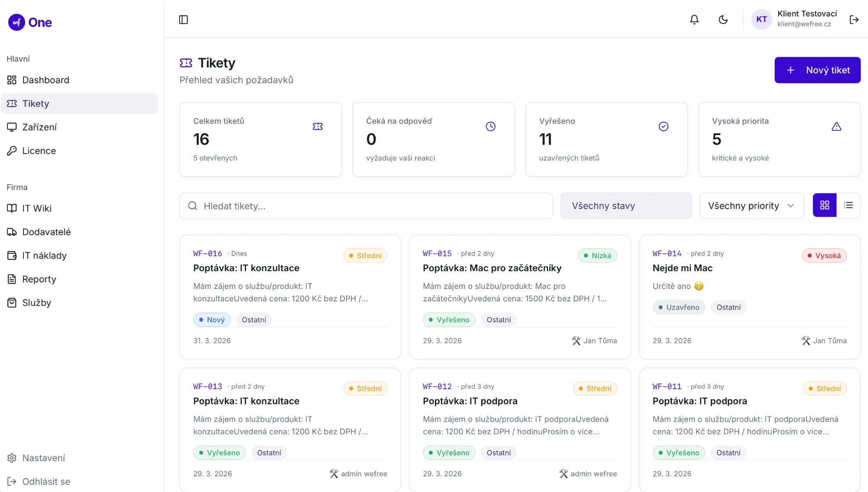This screenshot has width=868, height=492.
Task: Click Odhlásit se link at the bottom
Action: tap(80, 482)
